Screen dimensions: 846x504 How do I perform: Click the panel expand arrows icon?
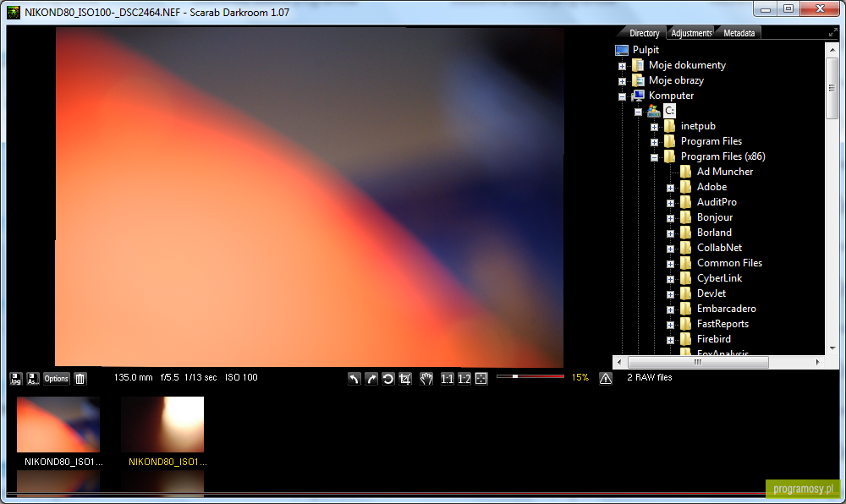(x=833, y=33)
